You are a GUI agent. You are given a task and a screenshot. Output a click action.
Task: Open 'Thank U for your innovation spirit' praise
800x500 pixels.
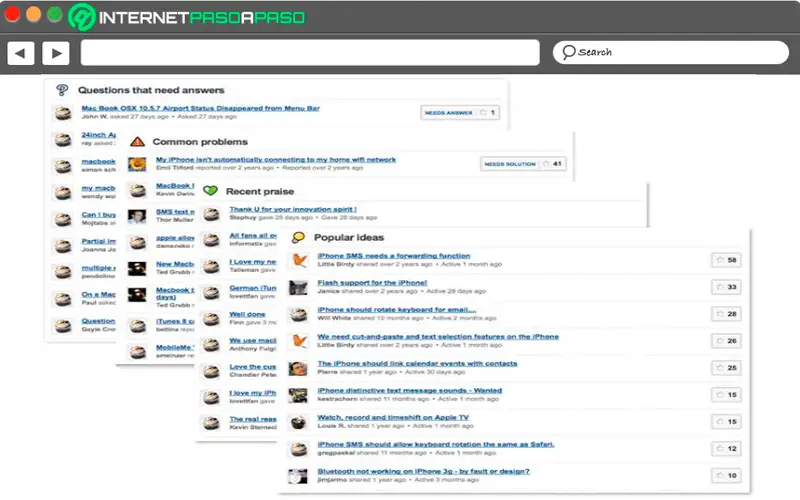point(293,209)
